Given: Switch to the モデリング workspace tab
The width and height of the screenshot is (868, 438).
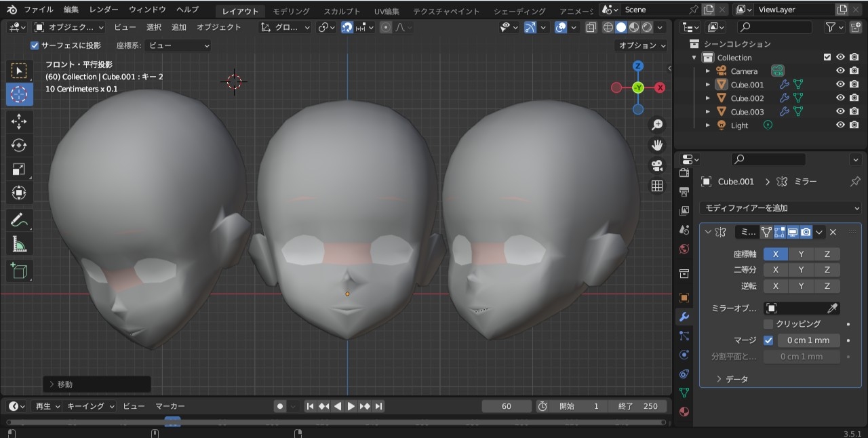Looking at the screenshot, I should pos(291,11).
